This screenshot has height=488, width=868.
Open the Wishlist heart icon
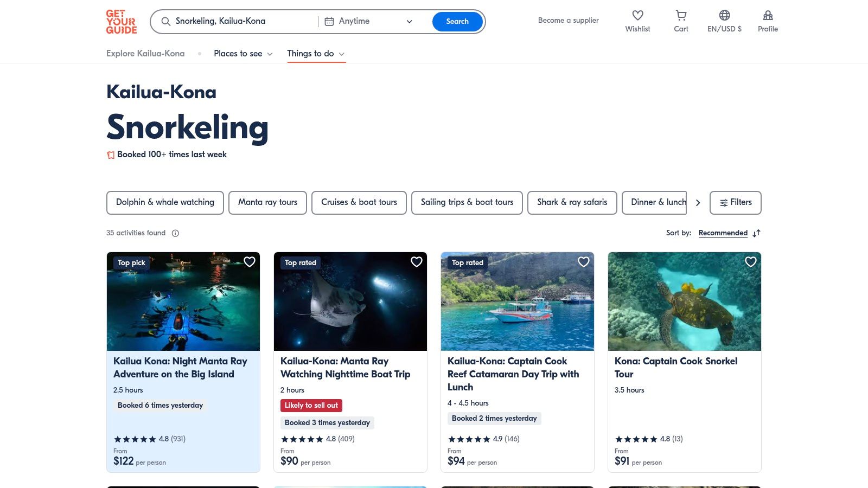(637, 15)
